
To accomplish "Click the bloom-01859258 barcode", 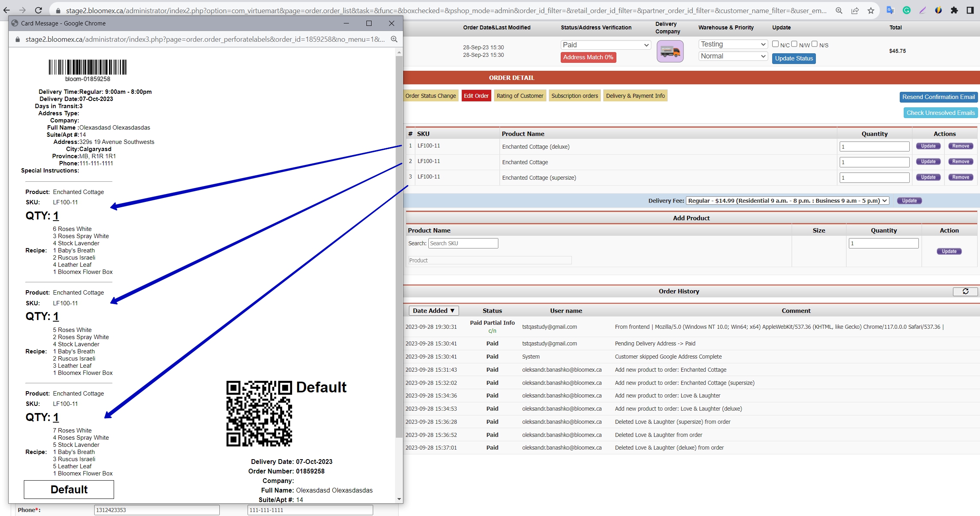I will pyautogui.click(x=87, y=67).
